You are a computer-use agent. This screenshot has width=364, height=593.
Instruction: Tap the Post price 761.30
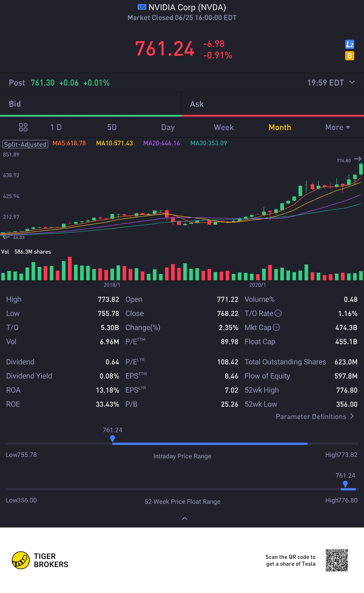point(43,83)
